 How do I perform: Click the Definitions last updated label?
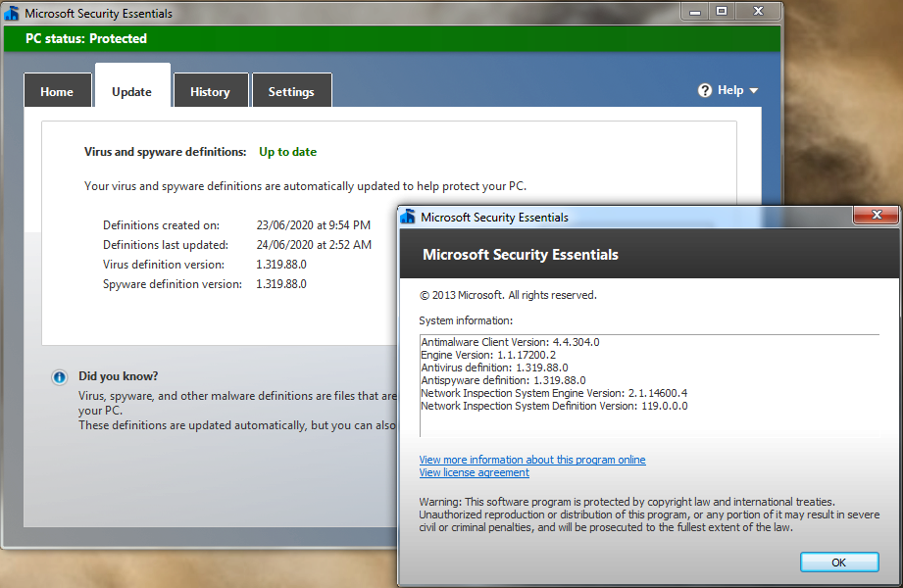point(166,245)
